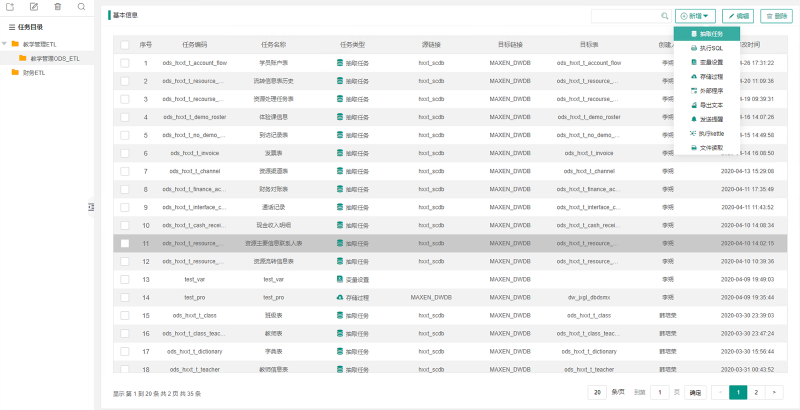Click timestamp 2020-04-13 15:29:08
This screenshot has height=410, width=800.
pos(747,171)
